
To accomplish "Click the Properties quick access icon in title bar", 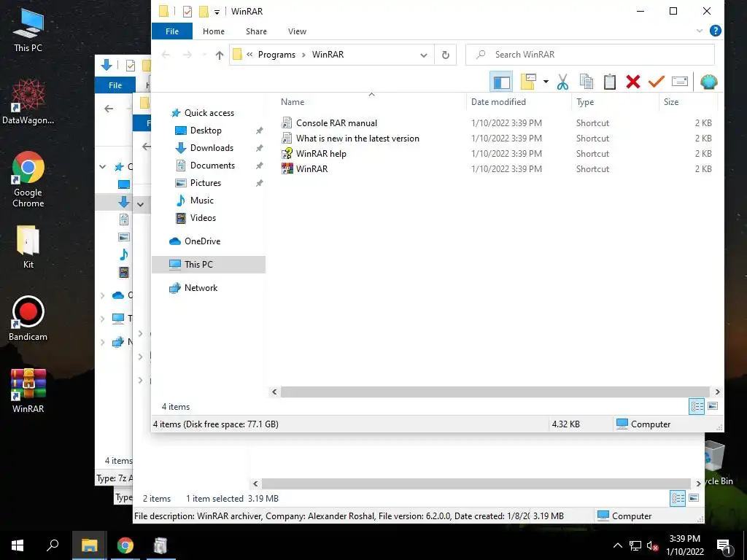I will point(187,11).
